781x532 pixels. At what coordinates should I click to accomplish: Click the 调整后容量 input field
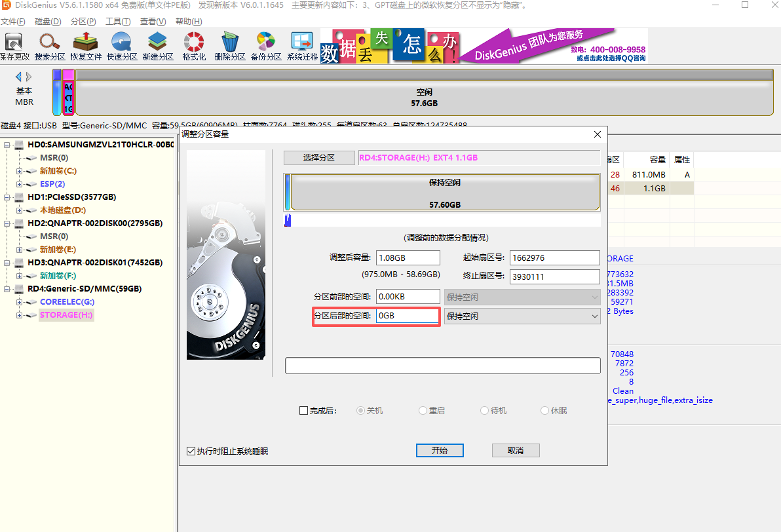[x=408, y=258]
